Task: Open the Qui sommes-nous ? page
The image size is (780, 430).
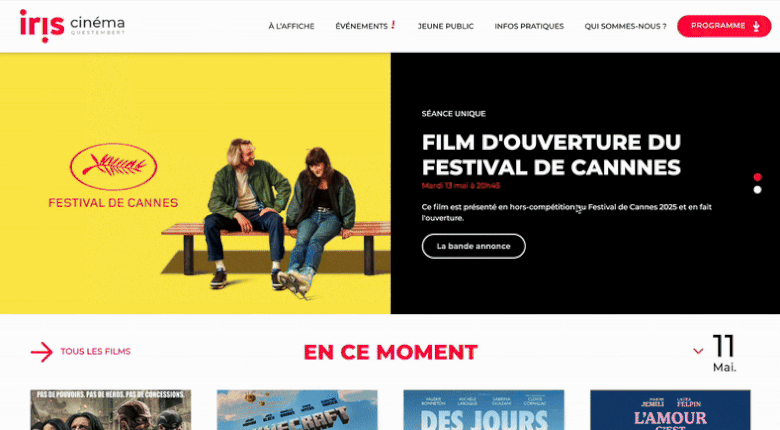Action: [x=625, y=26]
